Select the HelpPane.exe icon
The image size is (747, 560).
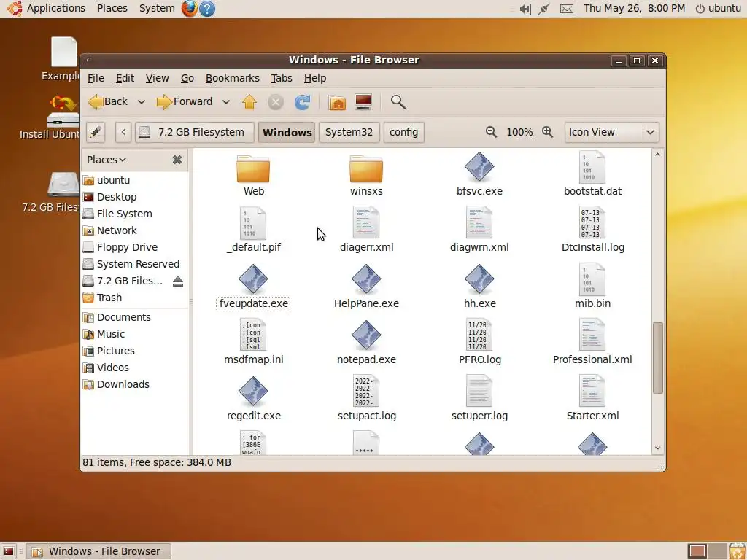click(366, 279)
